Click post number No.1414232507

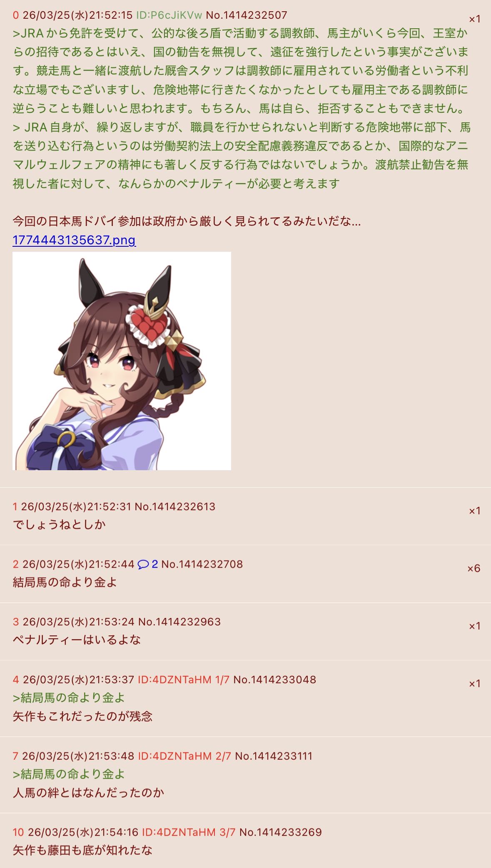tap(247, 15)
